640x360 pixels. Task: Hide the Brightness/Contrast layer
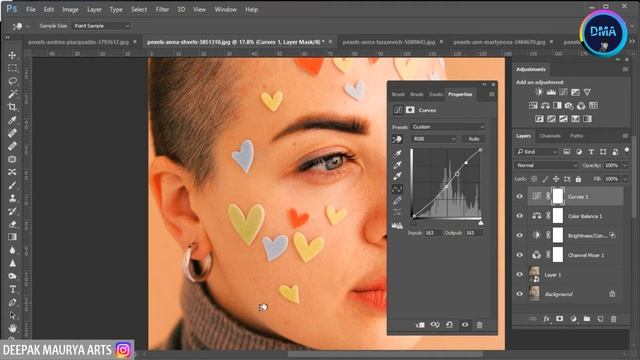coord(520,235)
